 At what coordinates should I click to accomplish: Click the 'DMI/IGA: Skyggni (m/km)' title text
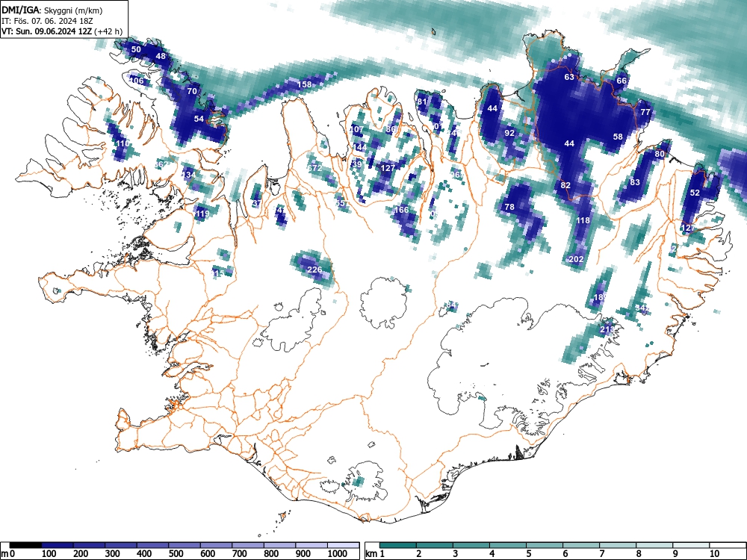52,10
